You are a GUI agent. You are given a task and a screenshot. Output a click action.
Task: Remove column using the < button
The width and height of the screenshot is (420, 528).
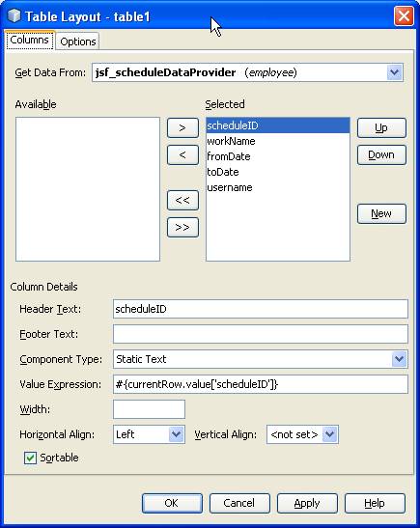coord(182,154)
